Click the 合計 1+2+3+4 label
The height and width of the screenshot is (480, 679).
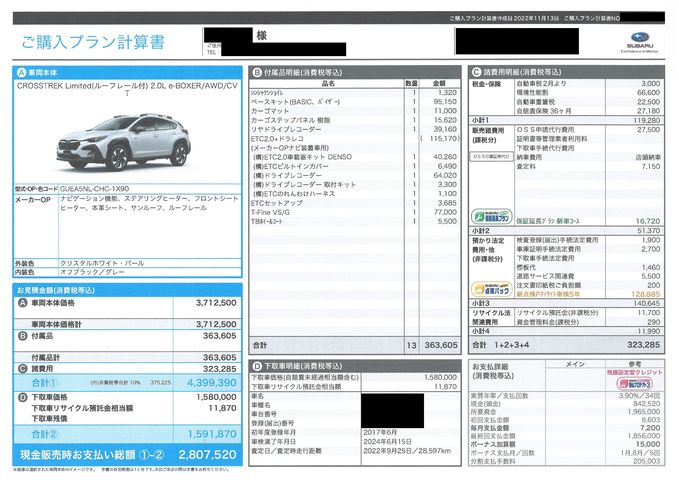coord(501,345)
